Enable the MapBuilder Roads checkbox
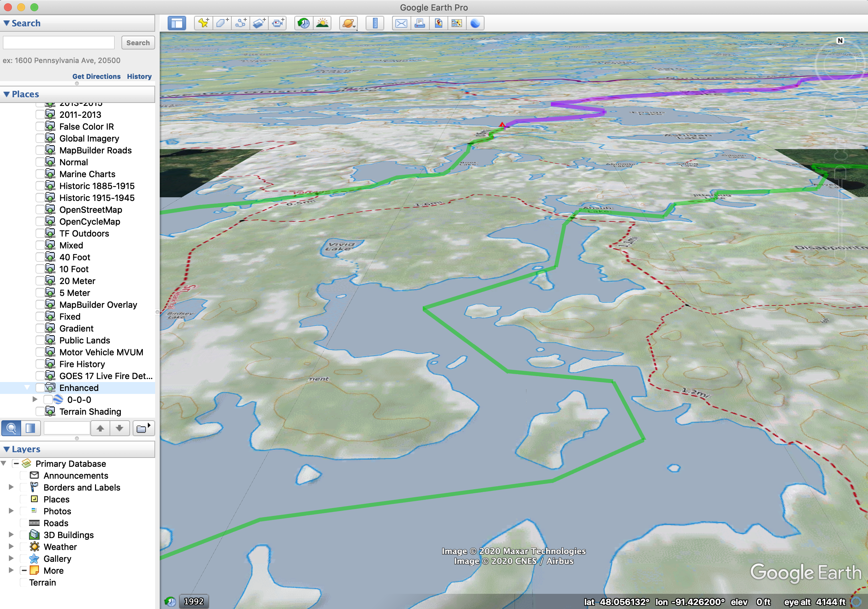The width and height of the screenshot is (868, 609). click(x=39, y=150)
